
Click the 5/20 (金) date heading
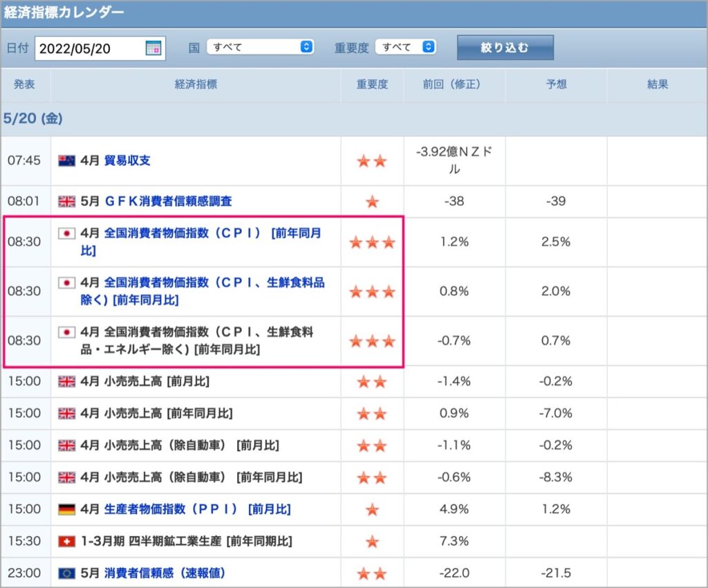point(33,118)
